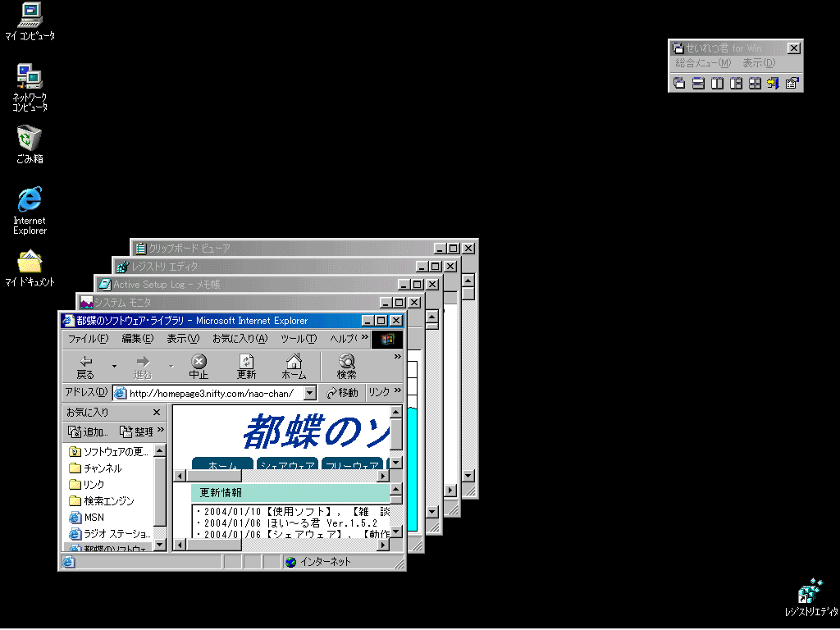840x630 pixels.
Task: Select the レジストリエディタ desktop shortcut
Action: coord(811,598)
